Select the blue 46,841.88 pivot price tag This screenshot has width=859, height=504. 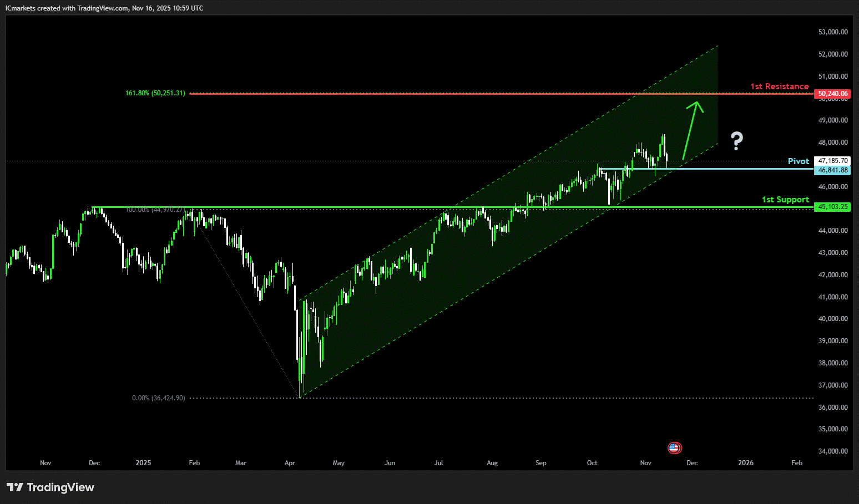pos(832,170)
